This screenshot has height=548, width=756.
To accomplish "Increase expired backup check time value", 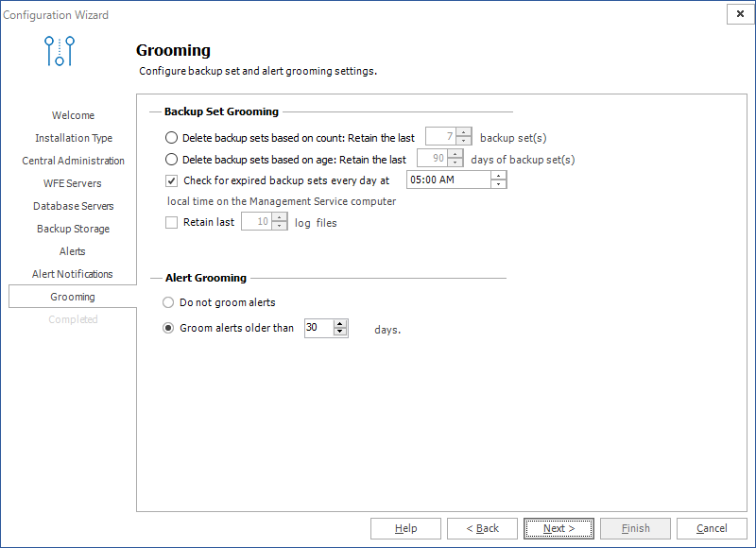I will pos(499,176).
